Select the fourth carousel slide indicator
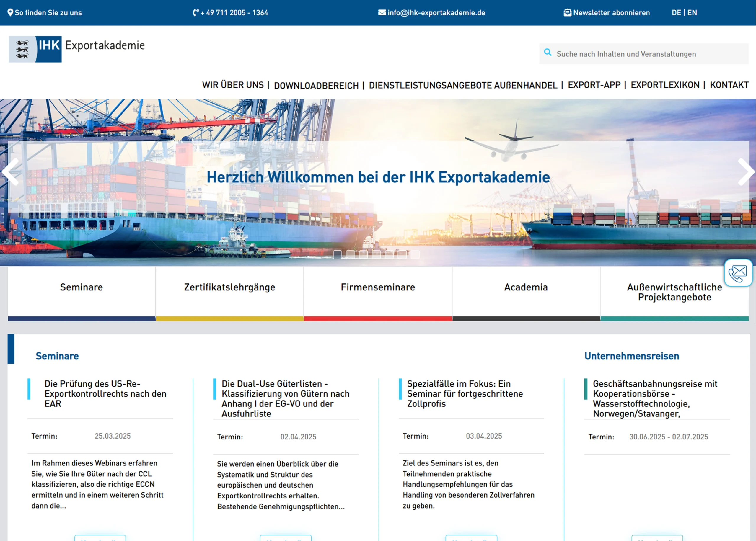This screenshot has height=541, width=756. [x=376, y=255]
